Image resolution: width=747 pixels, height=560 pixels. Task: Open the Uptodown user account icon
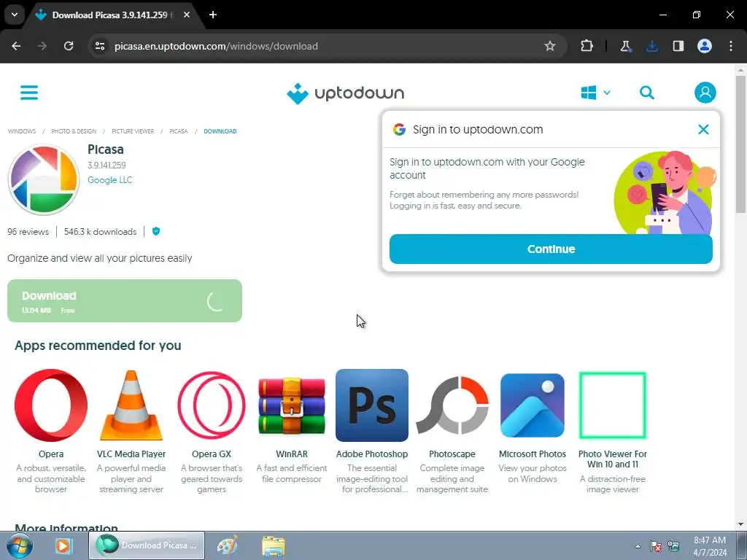point(705,93)
